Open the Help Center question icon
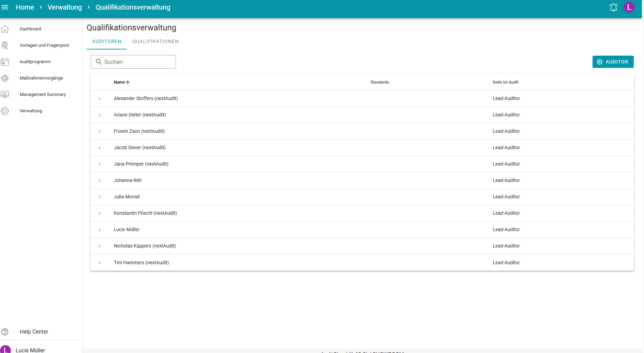 click(5, 332)
